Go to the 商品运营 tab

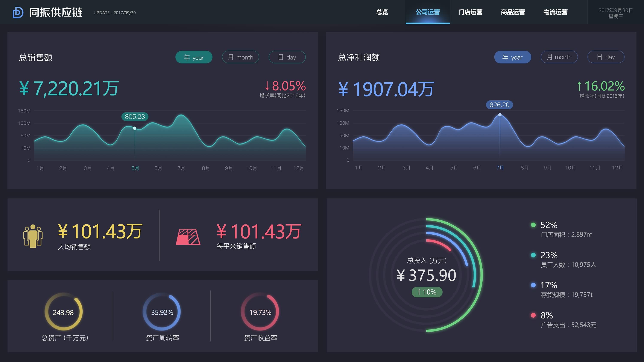point(513,12)
